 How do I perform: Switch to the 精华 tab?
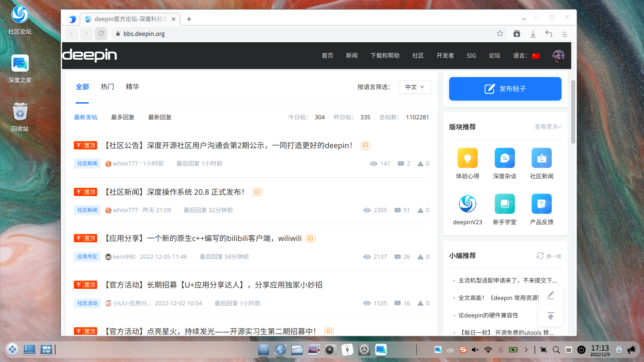[132, 87]
